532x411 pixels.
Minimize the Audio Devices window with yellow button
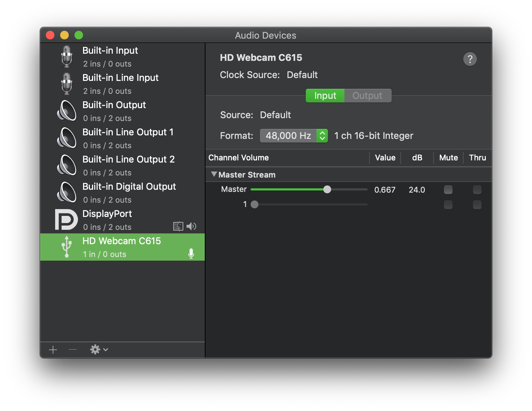click(x=64, y=35)
